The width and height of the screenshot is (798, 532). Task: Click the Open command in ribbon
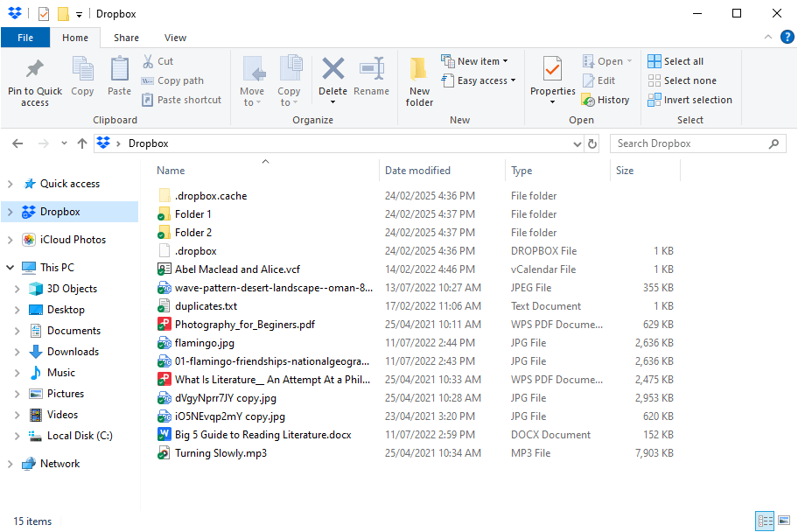point(606,61)
